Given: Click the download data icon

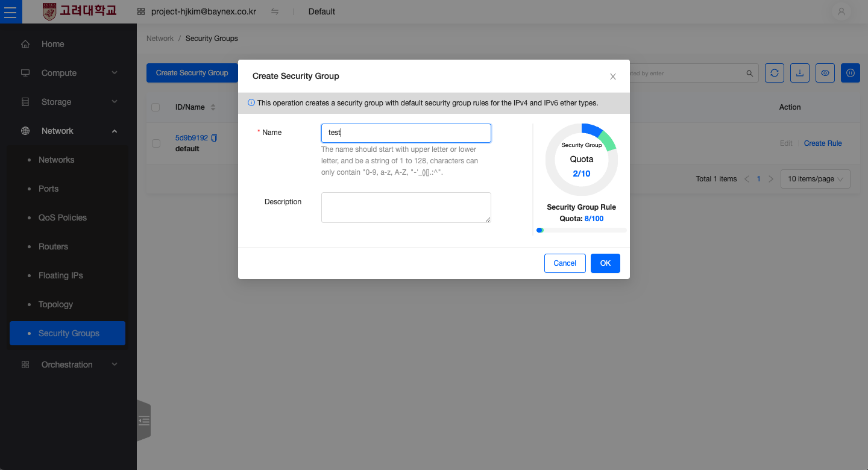Looking at the screenshot, I should pyautogui.click(x=800, y=73).
